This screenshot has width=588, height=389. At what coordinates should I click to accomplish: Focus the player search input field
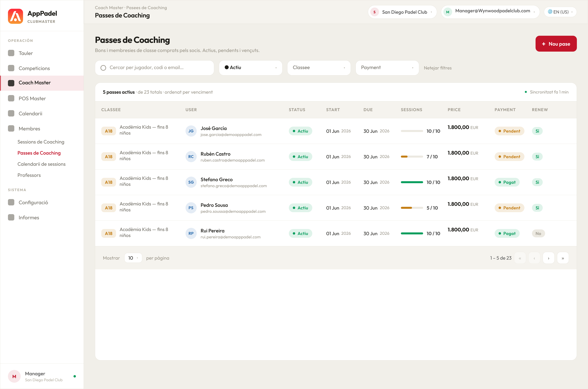pyautogui.click(x=155, y=68)
